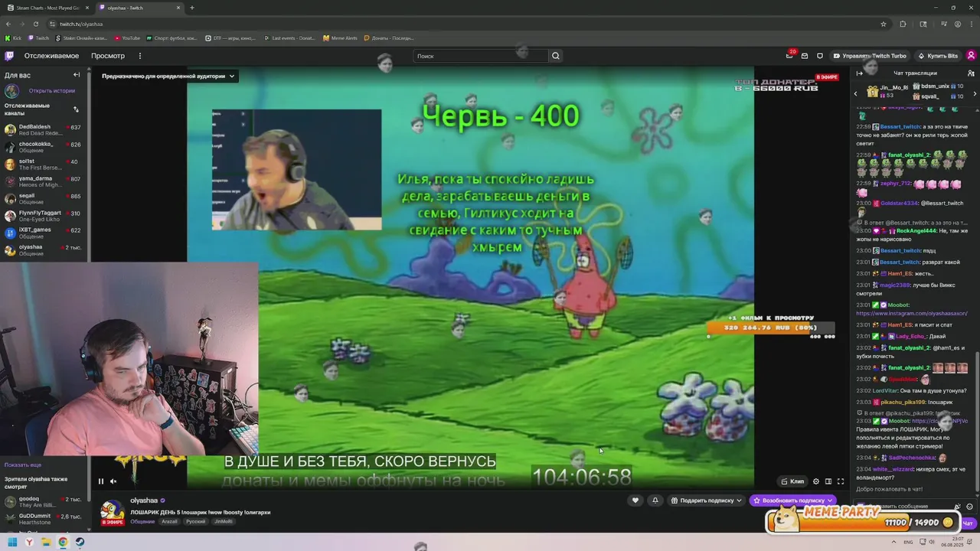
Task: Open File Explorer from taskbar
Action: click(46, 543)
